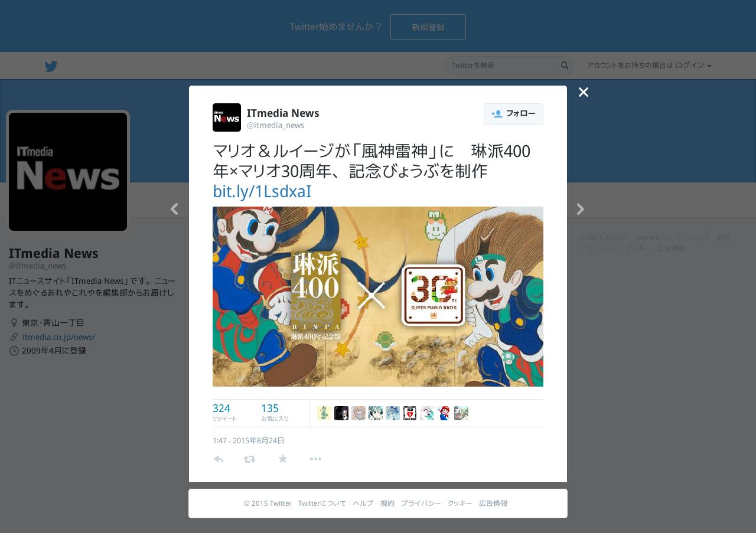Click the 2009年4月に登録 join date text
Screen dimensions: 756x533
pyautogui.click(x=54, y=351)
